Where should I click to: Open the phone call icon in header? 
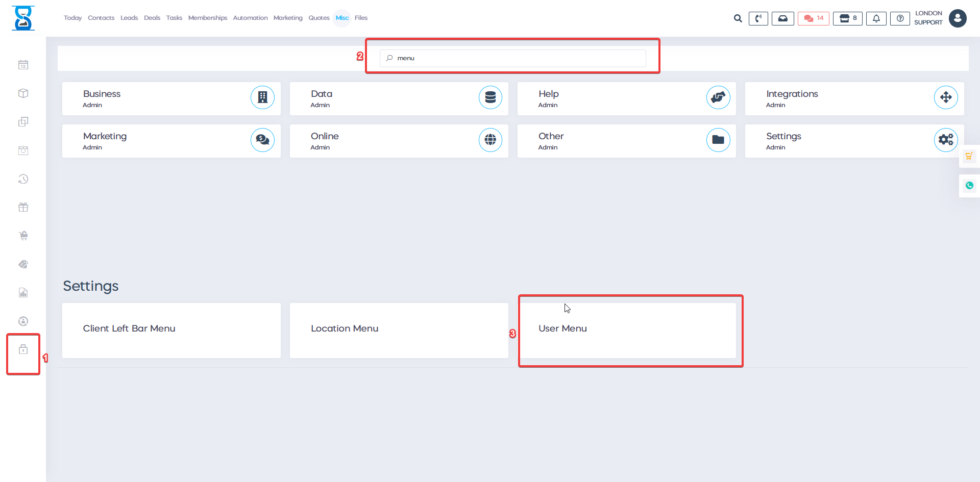pyautogui.click(x=758, y=18)
